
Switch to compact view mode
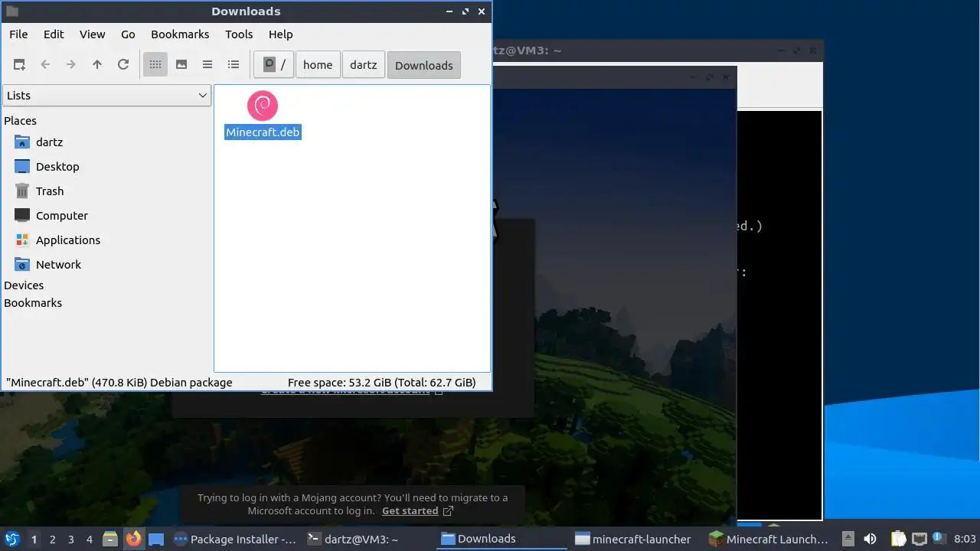[x=207, y=65]
